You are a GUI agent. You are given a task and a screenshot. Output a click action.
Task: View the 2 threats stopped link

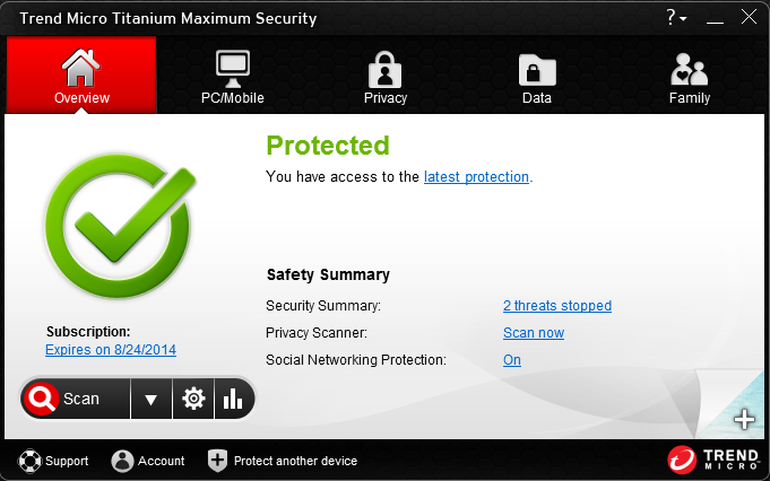tap(557, 306)
